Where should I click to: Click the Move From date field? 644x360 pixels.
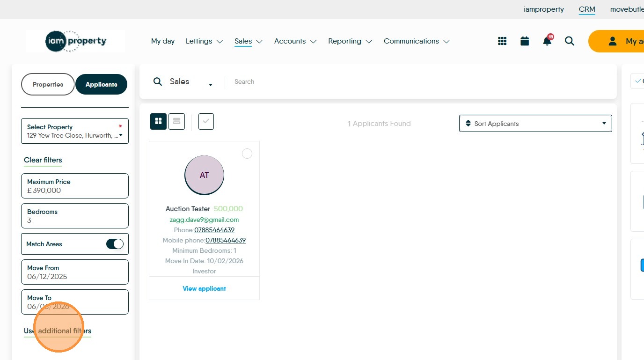tap(75, 272)
